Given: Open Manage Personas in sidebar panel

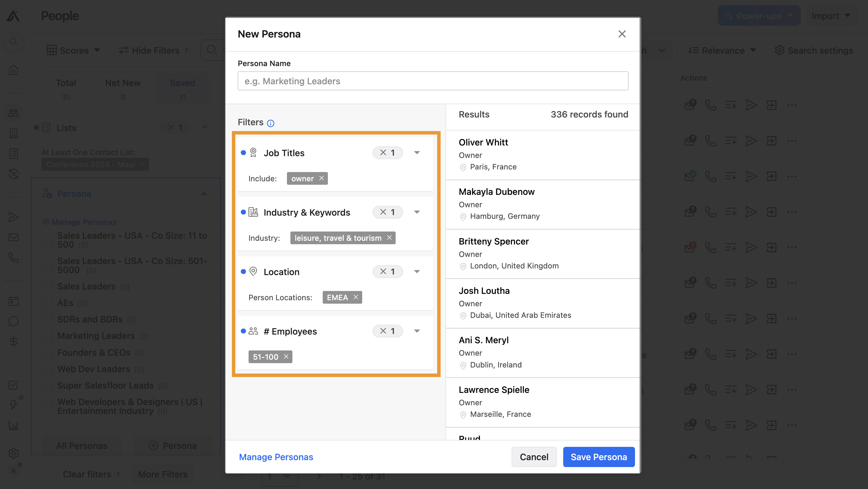Looking at the screenshot, I should pos(80,222).
